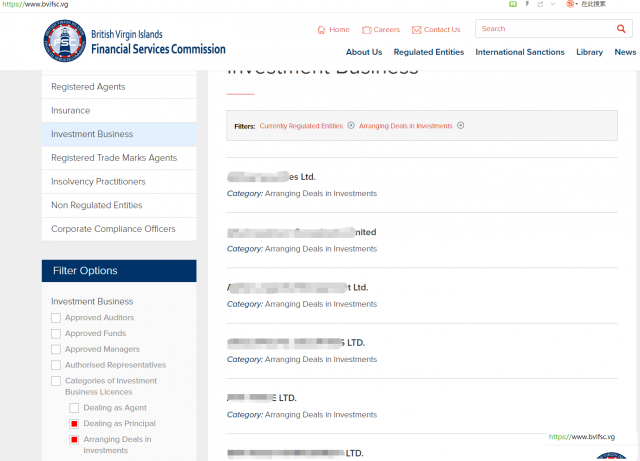640x461 pixels.
Task: Enable the Approved Funds filter checkbox
Action: 56,334
